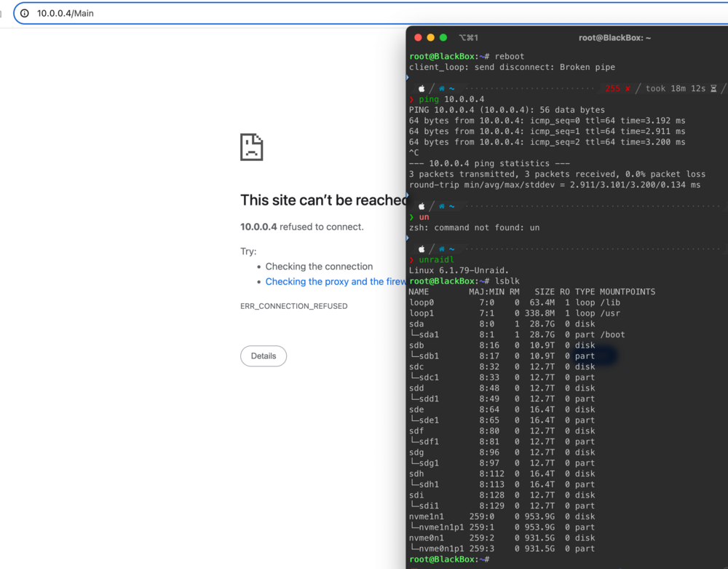The width and height of the screenshot is (728, 569).
Task: Click the site info icon in address bar
Action: pyautogui.click(x=25, y=13)
